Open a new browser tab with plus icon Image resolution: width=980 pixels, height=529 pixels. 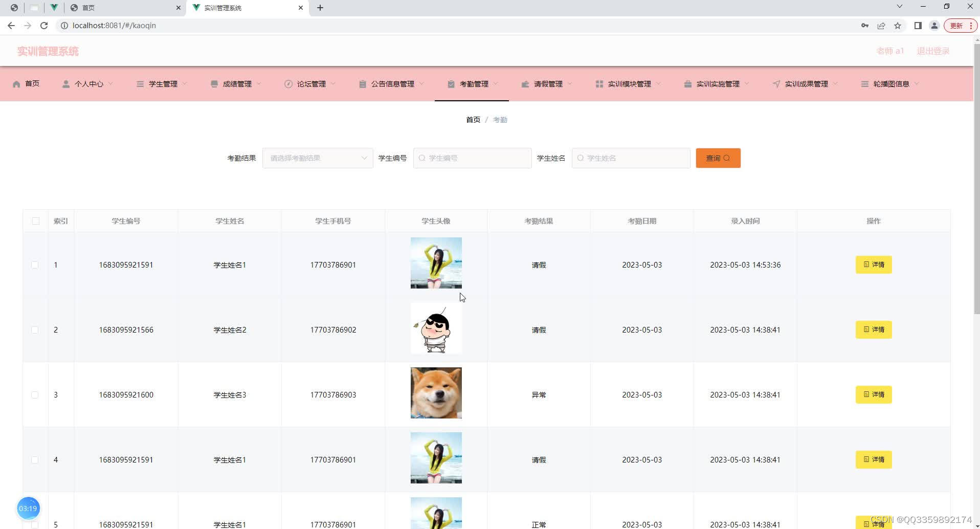coord(320,8)
